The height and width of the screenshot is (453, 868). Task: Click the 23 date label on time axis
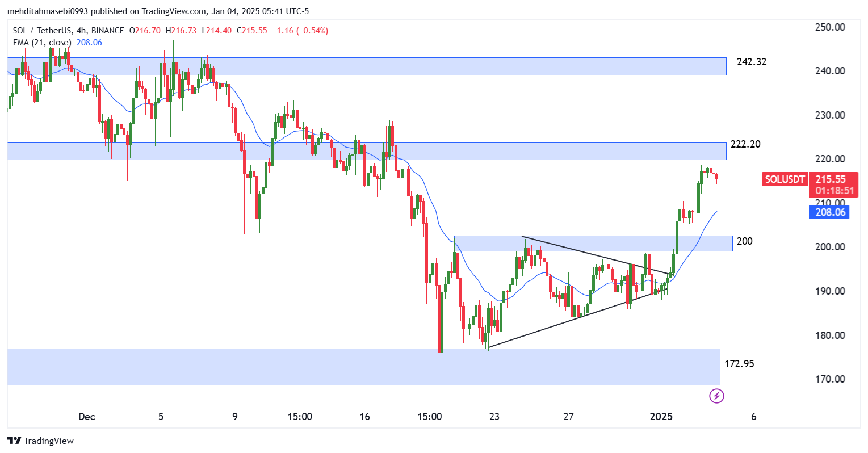494,417
